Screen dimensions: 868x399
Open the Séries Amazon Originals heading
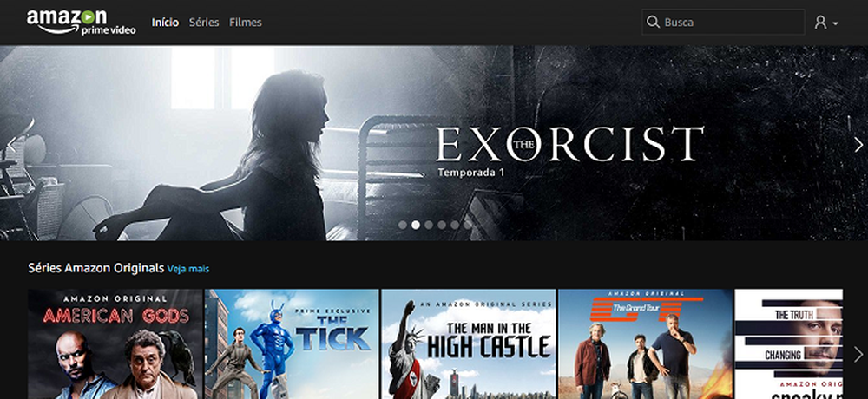(95, 268)
